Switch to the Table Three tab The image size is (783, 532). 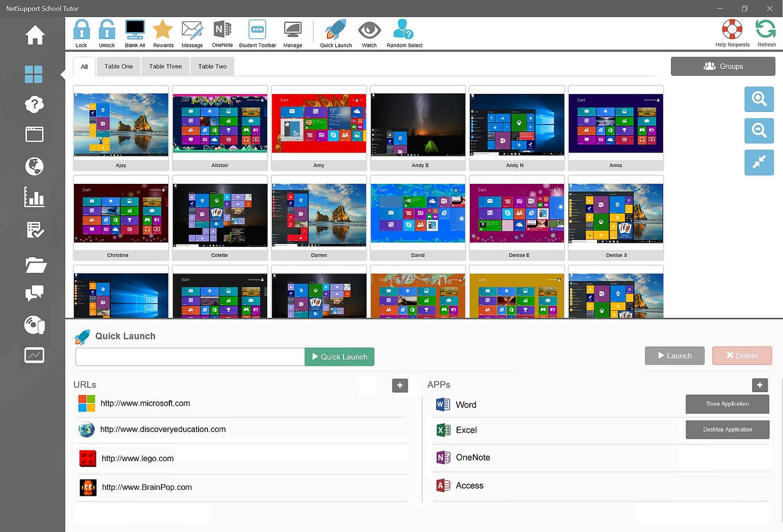[x=165, y=66]
